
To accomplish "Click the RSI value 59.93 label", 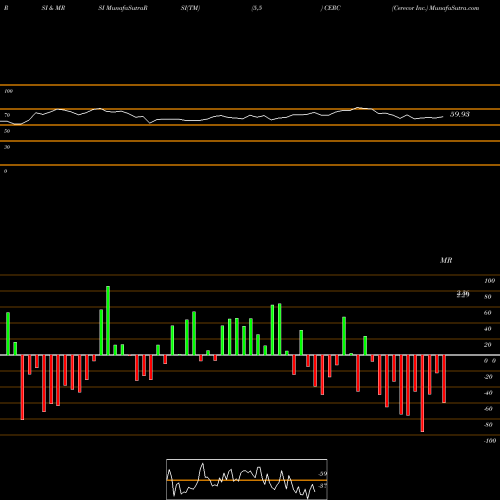I will 460,114.
